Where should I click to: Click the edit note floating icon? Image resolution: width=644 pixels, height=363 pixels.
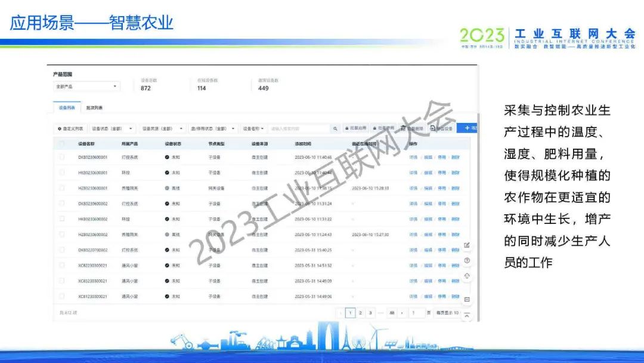467,245
